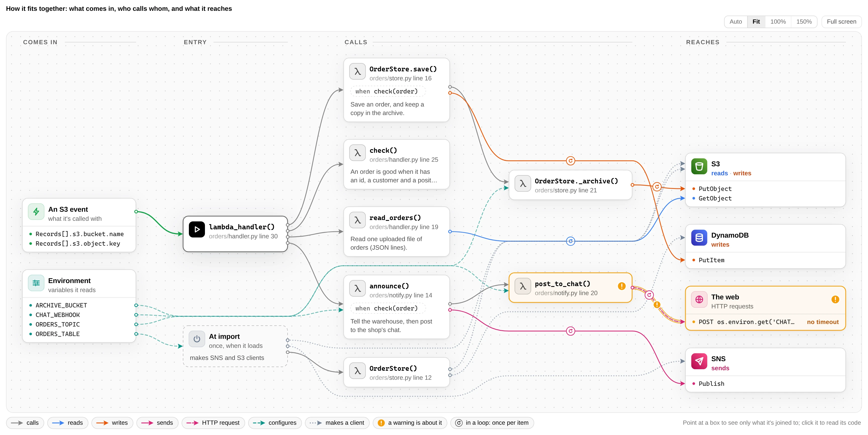Switch zoom mode to Auto

736,22
